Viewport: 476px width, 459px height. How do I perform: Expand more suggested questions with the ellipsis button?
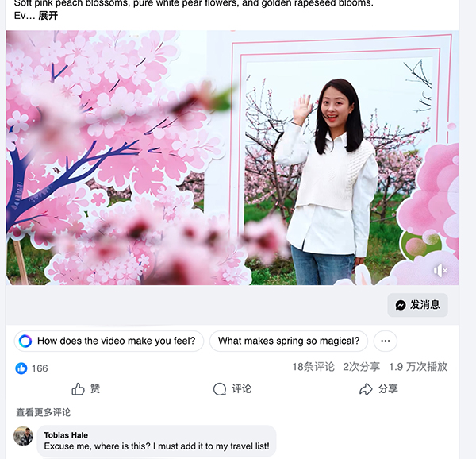[x=386, y=341]
